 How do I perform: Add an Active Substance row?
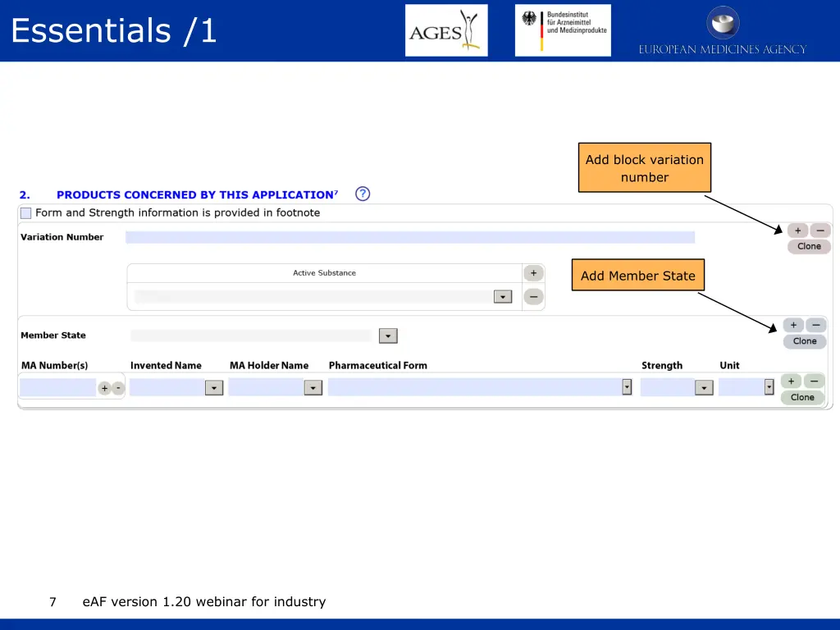(x=533, y=273)
